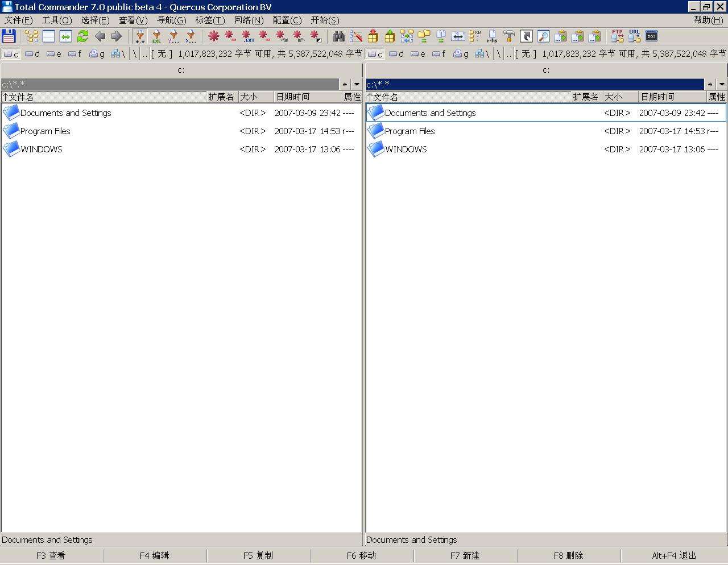Open the URL download icon
Image resolution: width=728 pixels, height=565 pixels.
point(635,36)
